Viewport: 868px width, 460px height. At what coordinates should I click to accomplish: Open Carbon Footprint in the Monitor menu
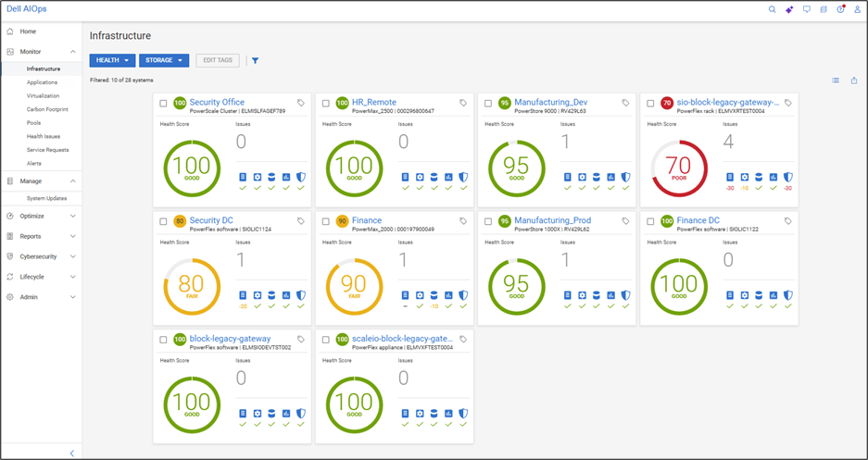pos(46,109)
